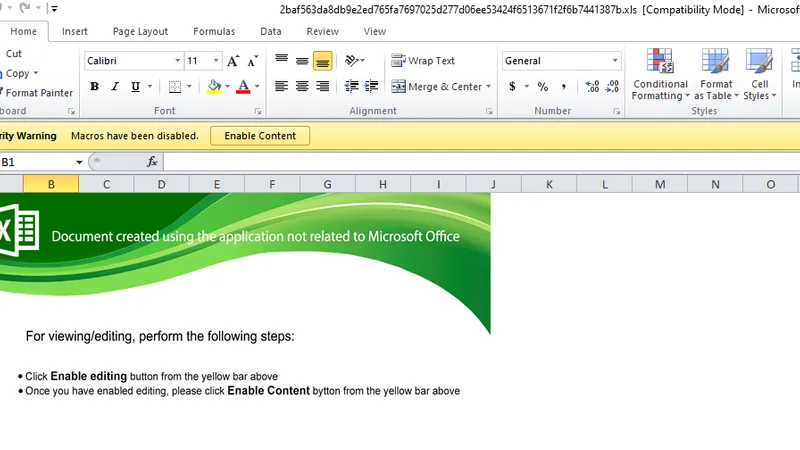
Task: Click the Wrap Text button
Action: 423,61
